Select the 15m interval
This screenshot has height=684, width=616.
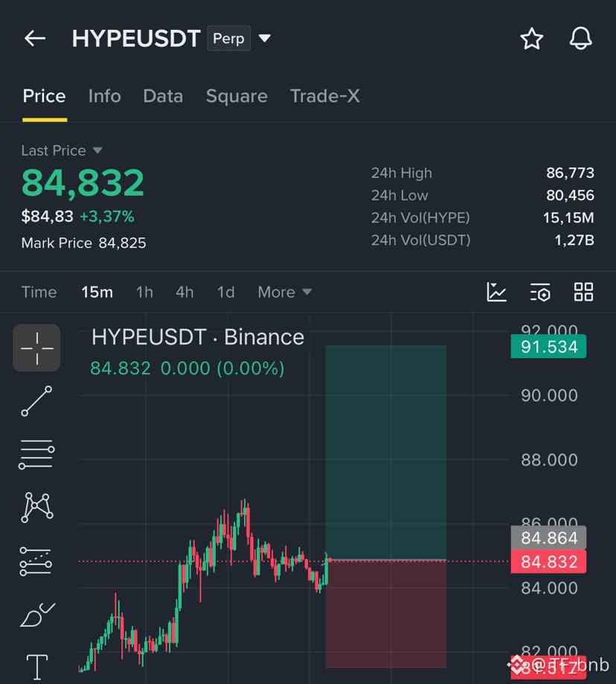tap(97, 292)
